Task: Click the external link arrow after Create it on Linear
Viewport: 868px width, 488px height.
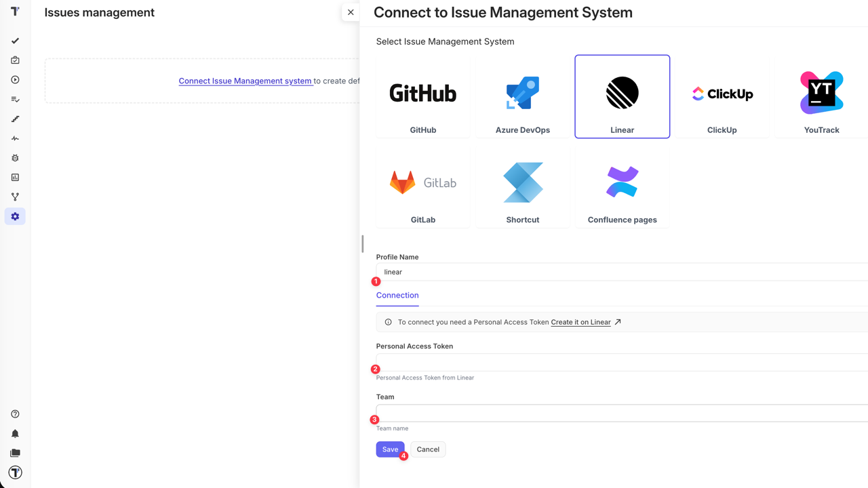Action: click(x=618, y=322)
